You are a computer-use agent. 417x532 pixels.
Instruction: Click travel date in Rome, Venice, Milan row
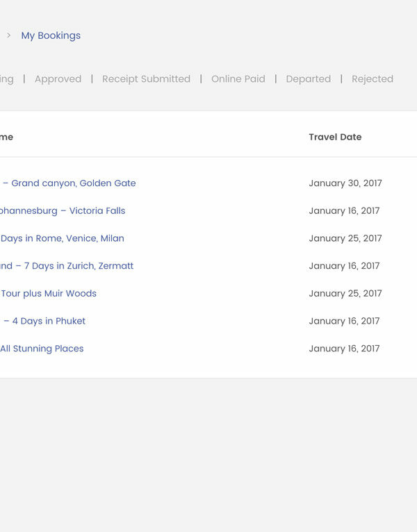click(345, 239)
